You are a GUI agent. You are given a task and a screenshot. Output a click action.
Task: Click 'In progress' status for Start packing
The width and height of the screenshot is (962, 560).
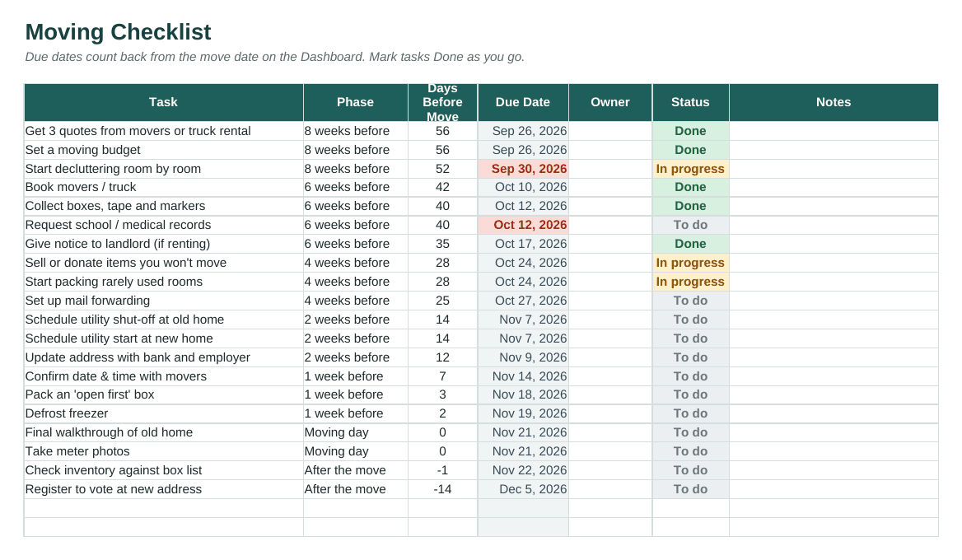(x=690, y=282)
